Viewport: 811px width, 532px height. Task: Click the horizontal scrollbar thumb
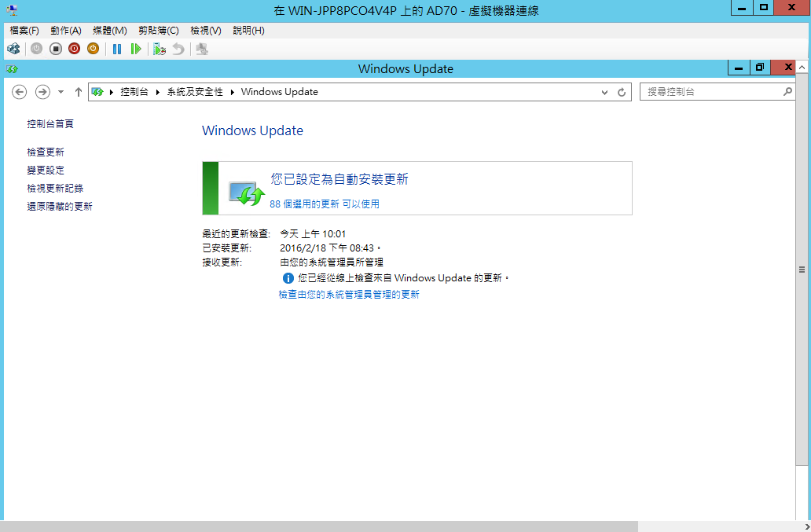pyautogui.click(x=319, y=526)
